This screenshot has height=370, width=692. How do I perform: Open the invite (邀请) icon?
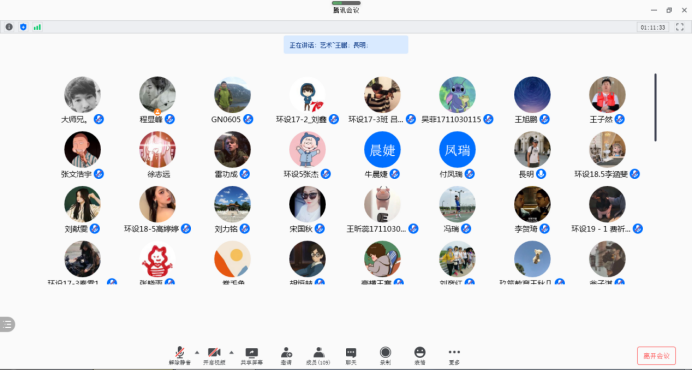pos(286,356)
